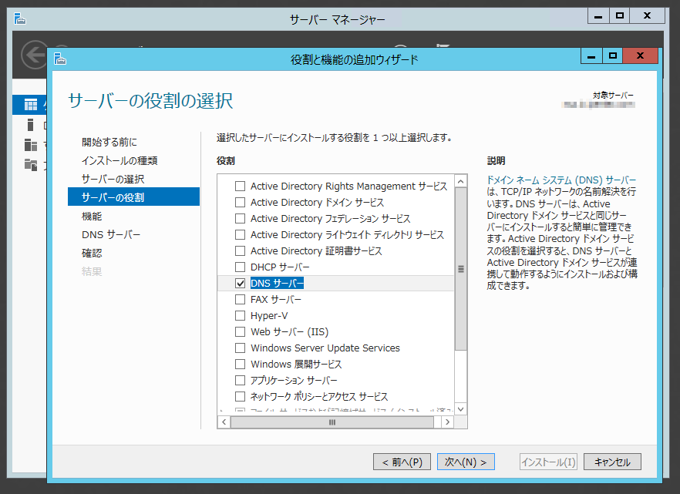Go to インストールの種類 wizard step
The image size is (680, 494).
120,160
